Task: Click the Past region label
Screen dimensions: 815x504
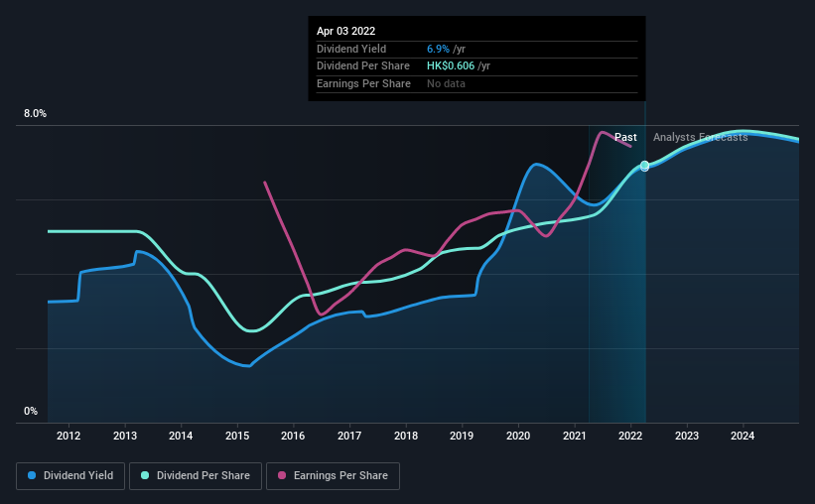Action: [x=625, y=137]
